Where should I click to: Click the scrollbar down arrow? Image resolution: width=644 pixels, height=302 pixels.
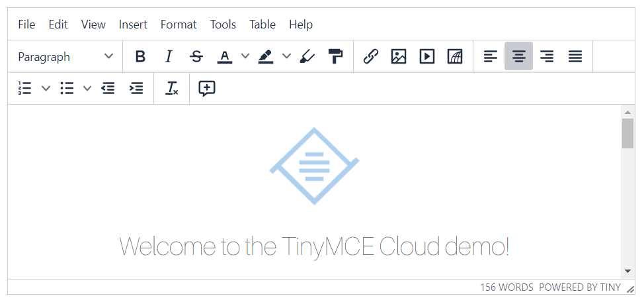(627, 271)
